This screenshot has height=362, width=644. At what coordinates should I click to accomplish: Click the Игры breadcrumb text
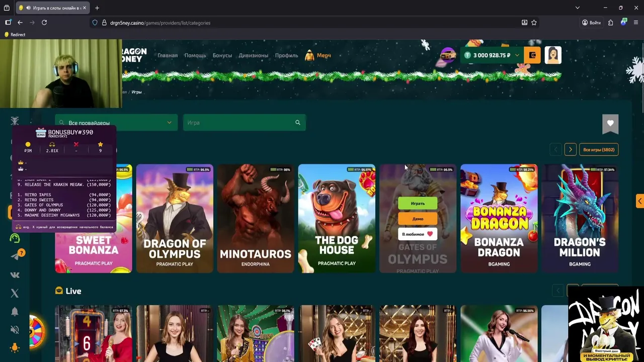(x=136, y=92)
